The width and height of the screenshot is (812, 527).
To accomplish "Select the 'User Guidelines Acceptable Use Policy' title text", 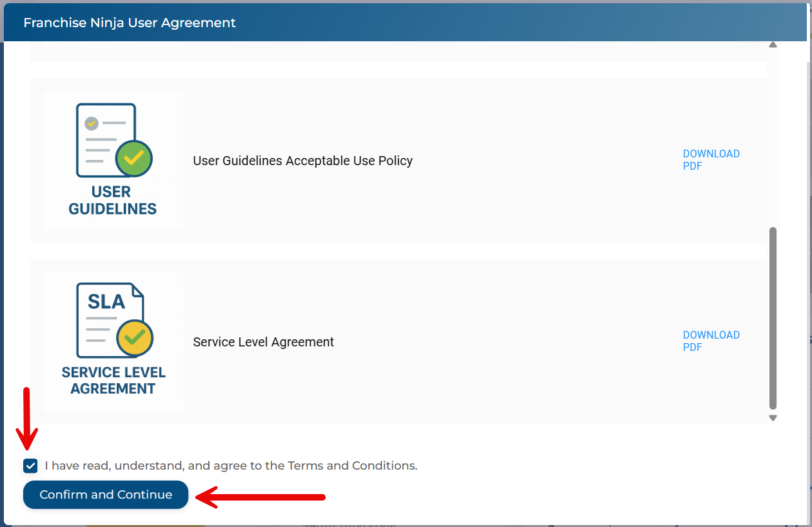I will pos(302,161).
